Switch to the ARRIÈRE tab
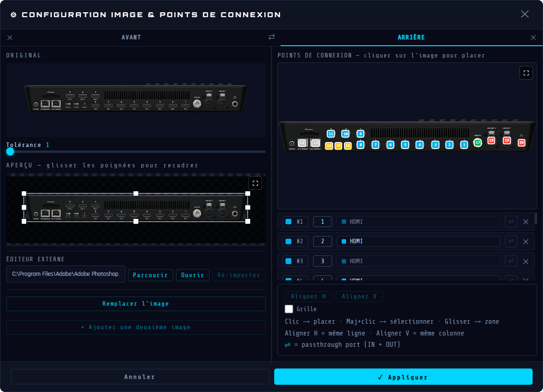543x392 pixels. pos(411,37)
